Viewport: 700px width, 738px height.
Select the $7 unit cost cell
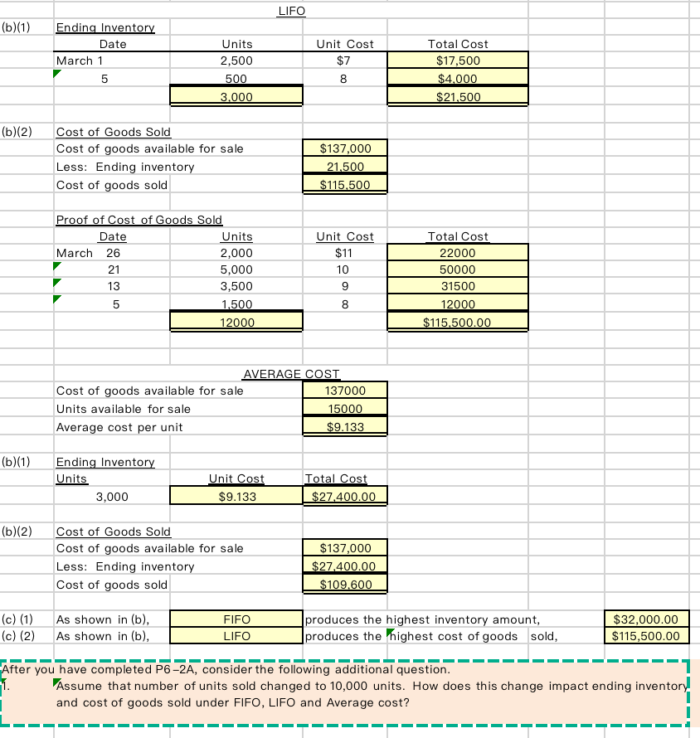343,61
